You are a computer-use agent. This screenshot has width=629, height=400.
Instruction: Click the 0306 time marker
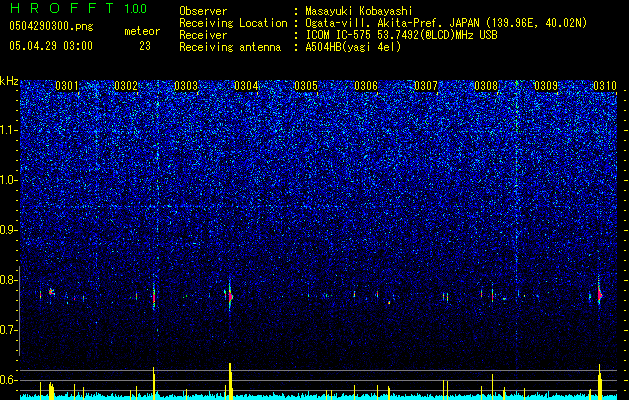[366, 86]
